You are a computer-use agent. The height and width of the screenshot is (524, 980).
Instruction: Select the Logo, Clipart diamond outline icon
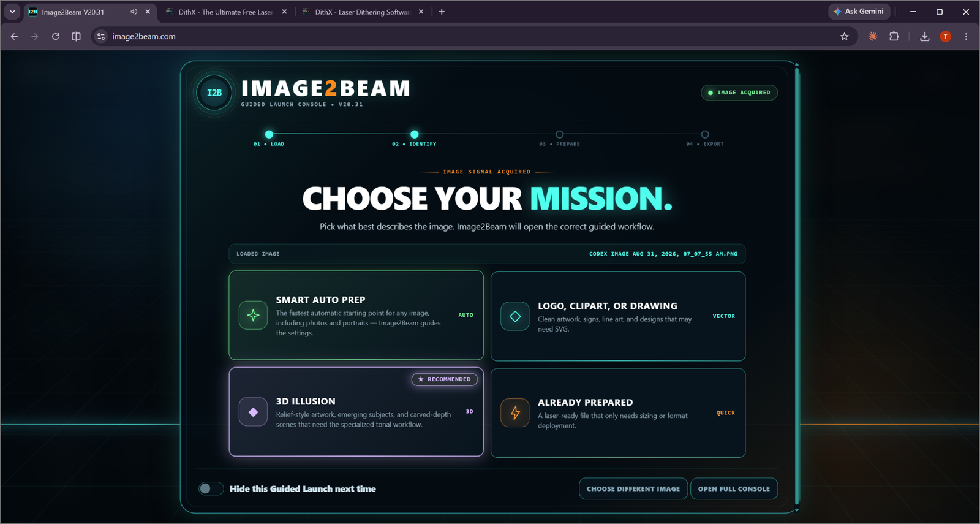[x=515, y=316]
